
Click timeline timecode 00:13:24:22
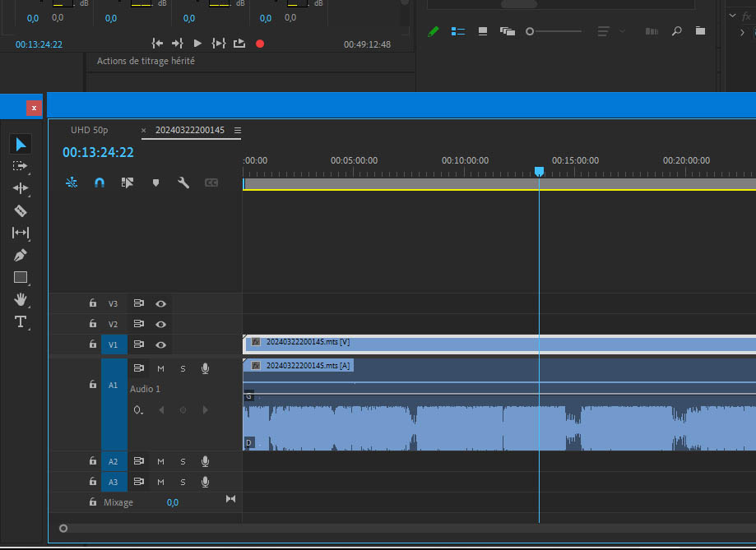[98, 152]
